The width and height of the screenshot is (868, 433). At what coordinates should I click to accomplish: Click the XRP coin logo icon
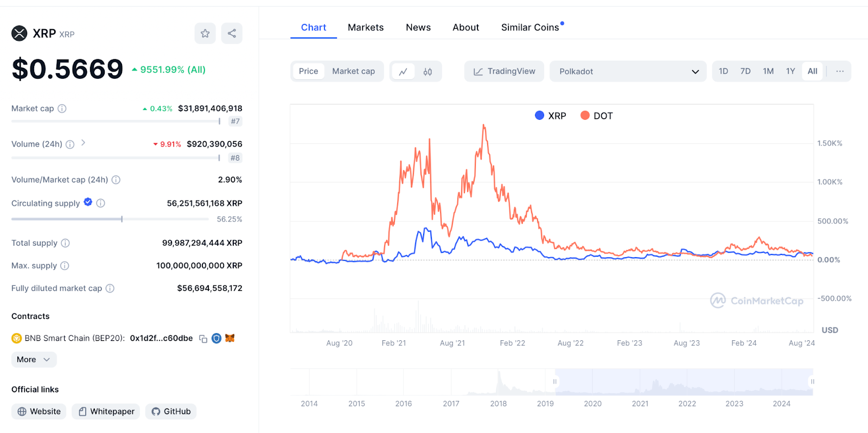coord(20,34)
